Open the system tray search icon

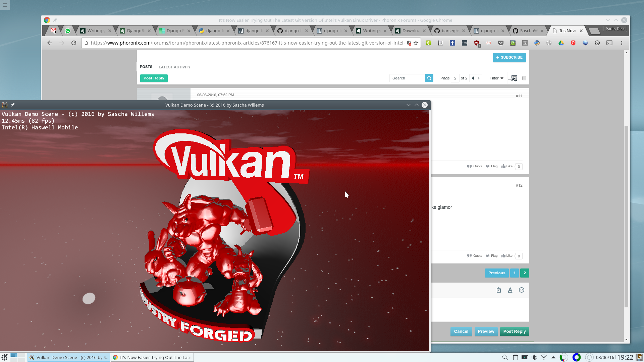505,357
